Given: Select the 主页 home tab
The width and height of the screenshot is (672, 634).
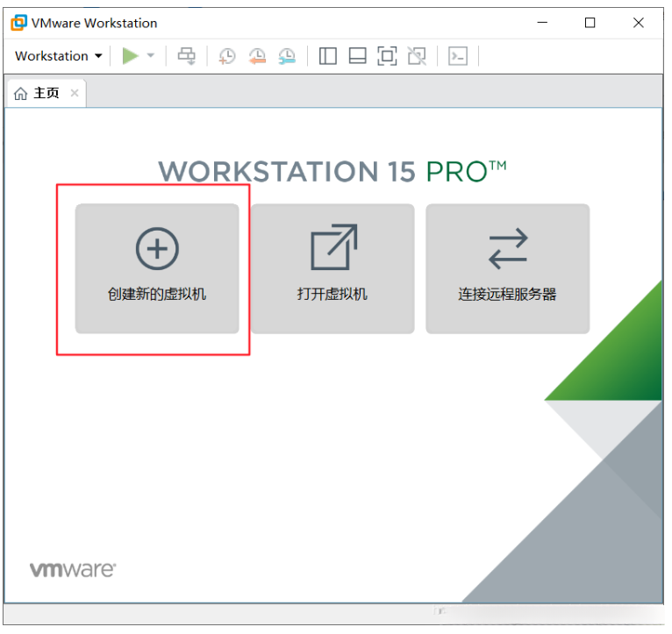Looking at the screenshot, I should point(46,93).
